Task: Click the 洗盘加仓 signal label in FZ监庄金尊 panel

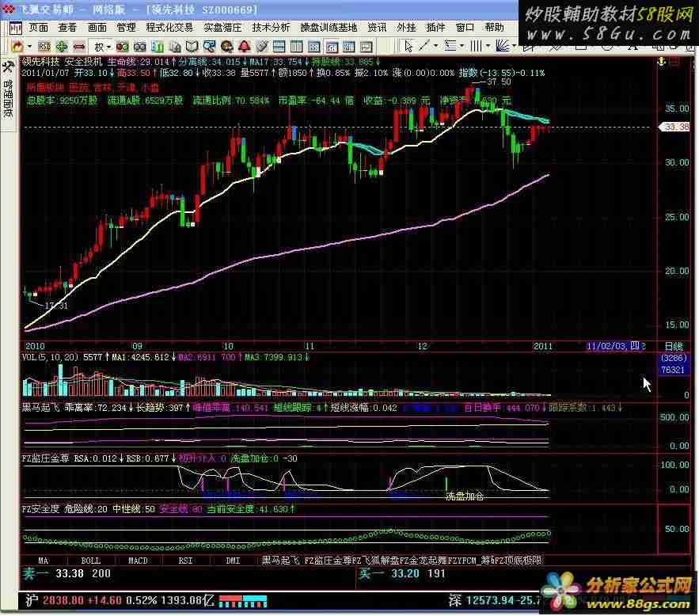Action: point(465,496)
